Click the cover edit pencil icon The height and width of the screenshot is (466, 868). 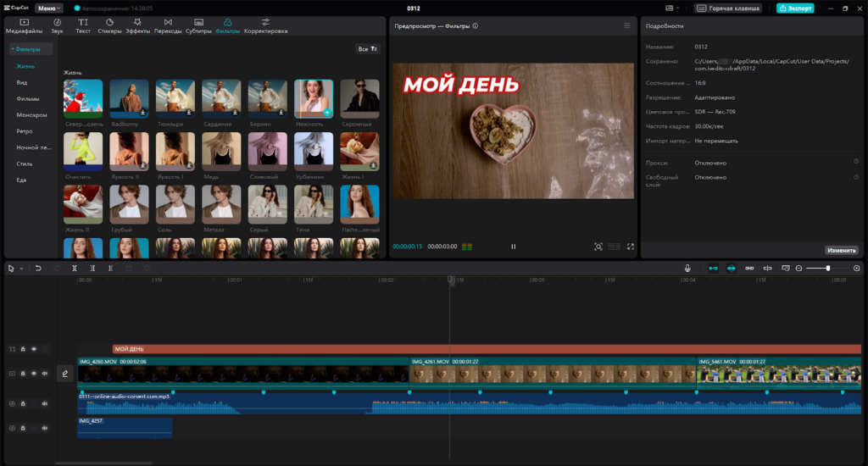coord(64,373)
